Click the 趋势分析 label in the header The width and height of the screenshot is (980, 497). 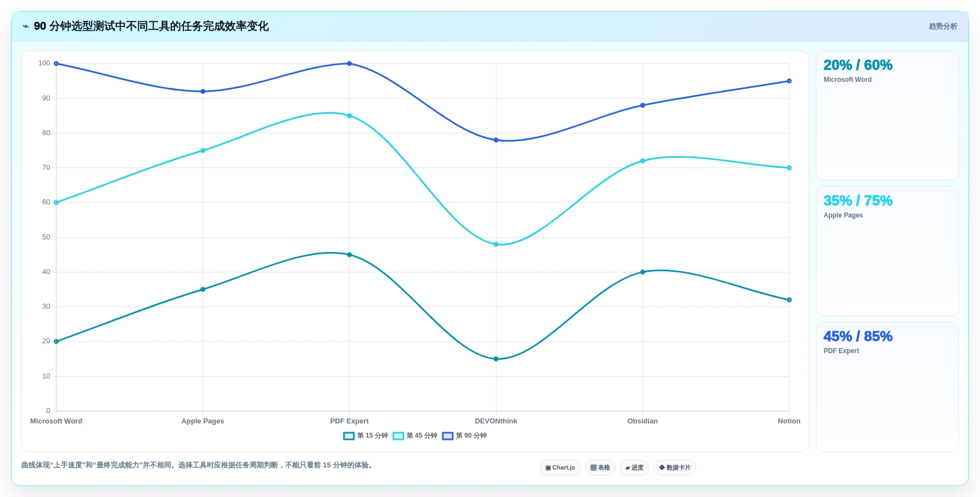tap(943, 26)
